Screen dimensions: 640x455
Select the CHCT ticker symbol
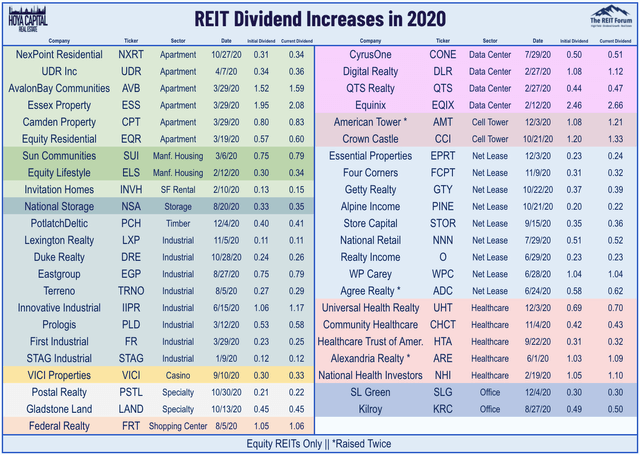coord(443,325)
